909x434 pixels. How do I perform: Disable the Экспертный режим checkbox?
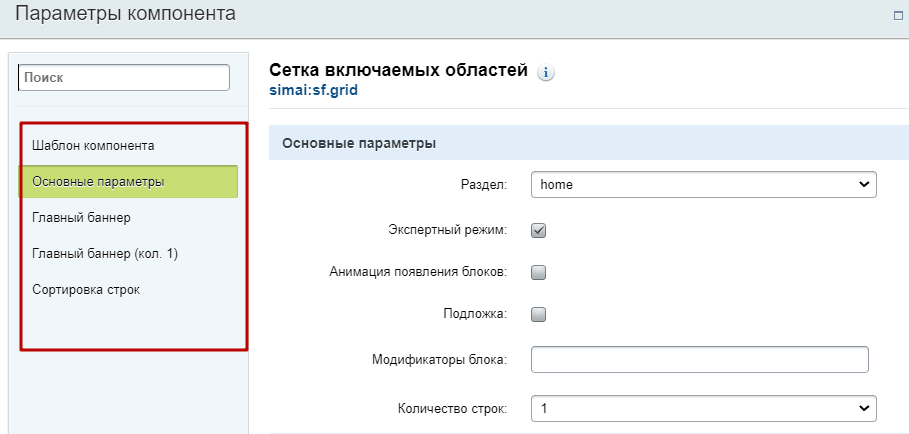[x=538, y=230]
